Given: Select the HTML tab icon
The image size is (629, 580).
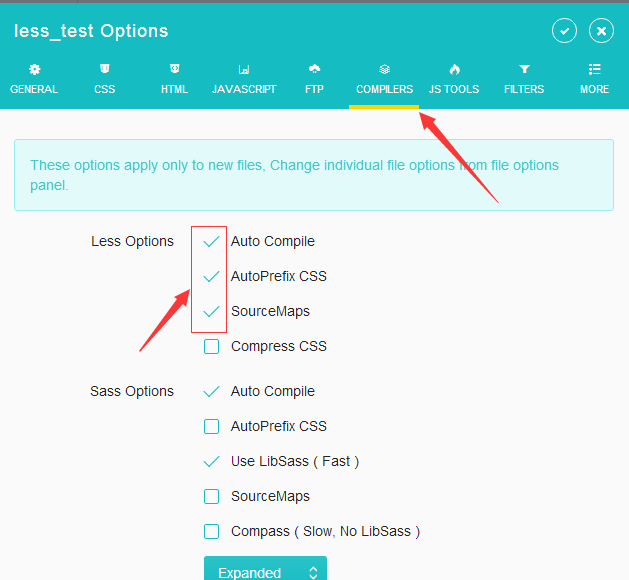Looking at the screenshot, I should (x=174, y=69).
